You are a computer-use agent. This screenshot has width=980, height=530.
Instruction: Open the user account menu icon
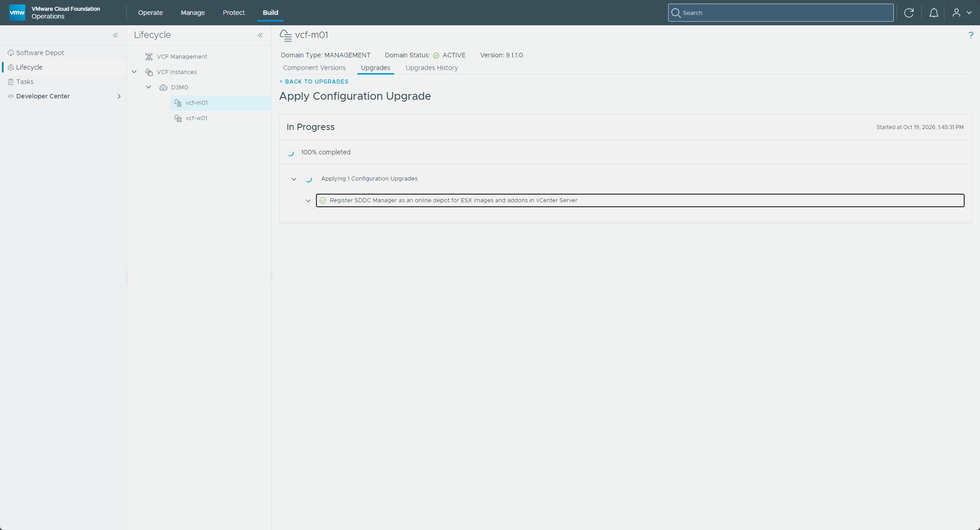(x=956, y=13)
